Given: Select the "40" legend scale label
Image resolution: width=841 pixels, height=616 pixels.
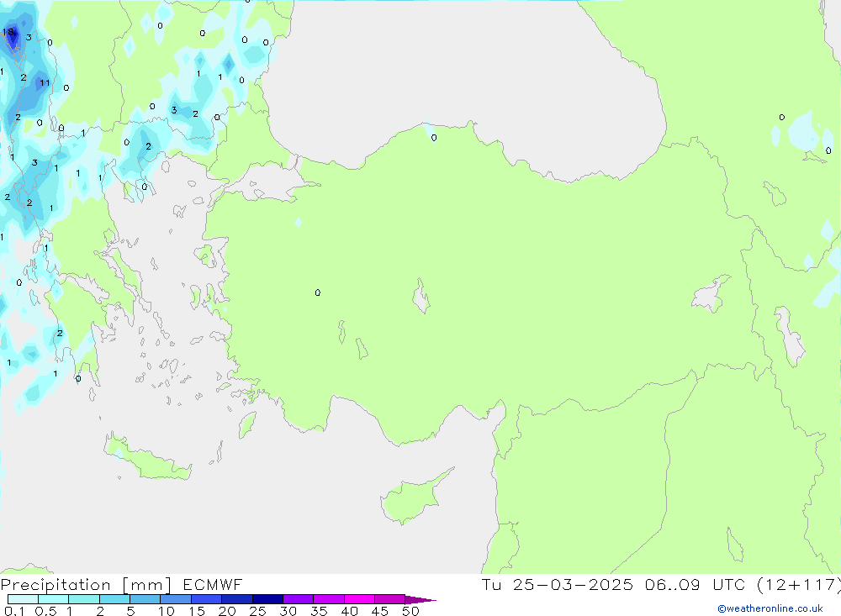Looking at the screenshot, I should 350,611.
